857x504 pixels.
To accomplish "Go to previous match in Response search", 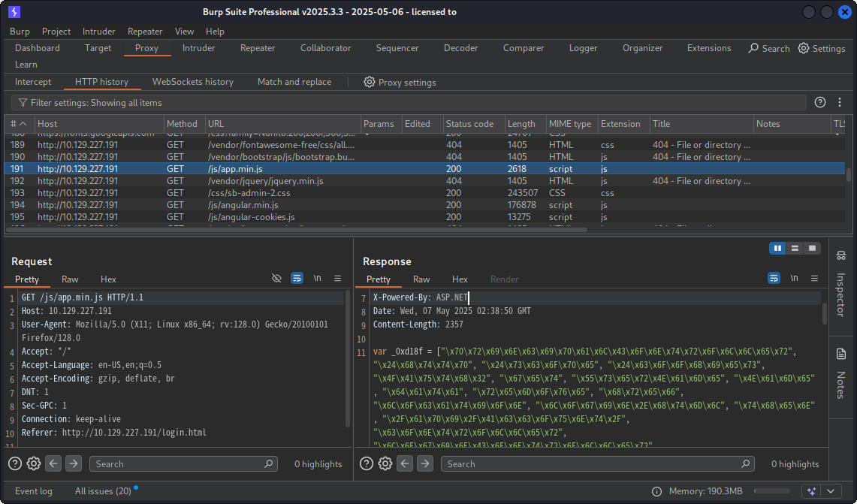I will [x=405, y=463].
